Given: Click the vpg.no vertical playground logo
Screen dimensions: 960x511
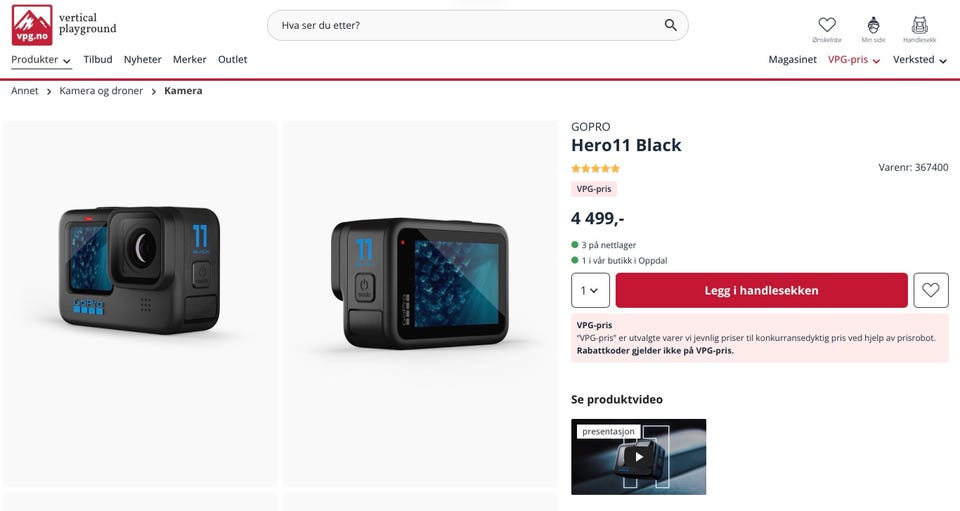Looking at the screenshot, I should point(64,25).
